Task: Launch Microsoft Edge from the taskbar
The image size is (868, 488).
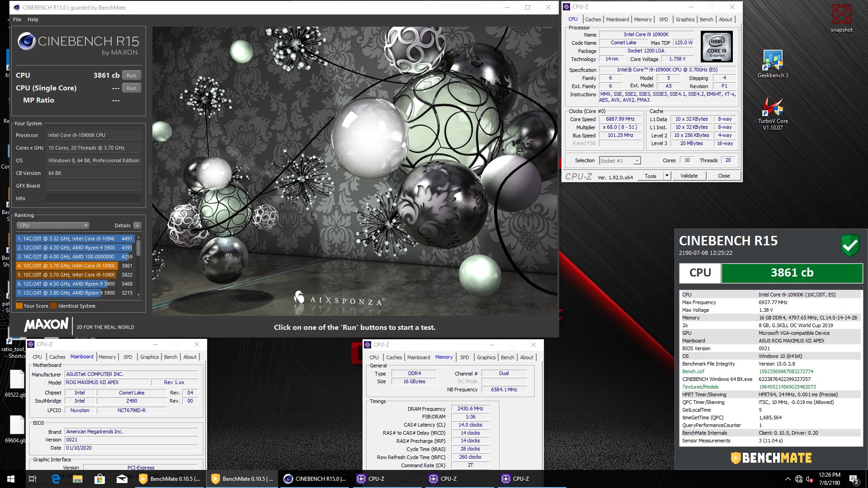Action: 55,479
